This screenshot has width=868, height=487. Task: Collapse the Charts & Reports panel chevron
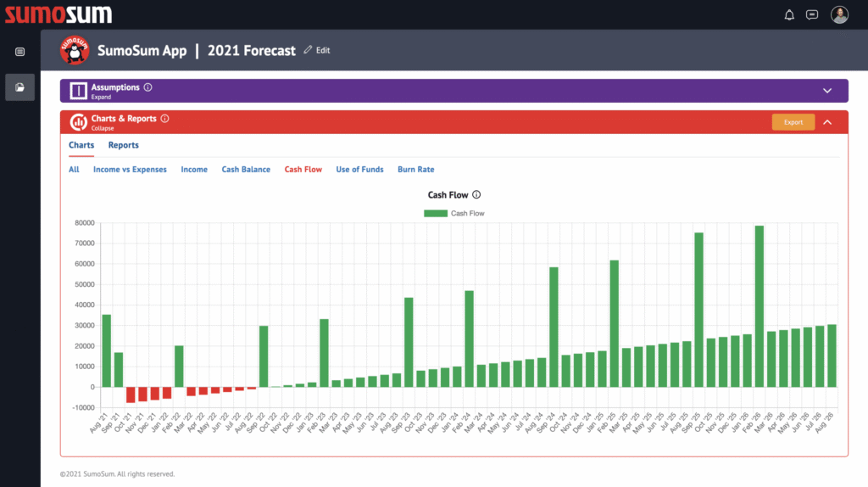point(828,122)
